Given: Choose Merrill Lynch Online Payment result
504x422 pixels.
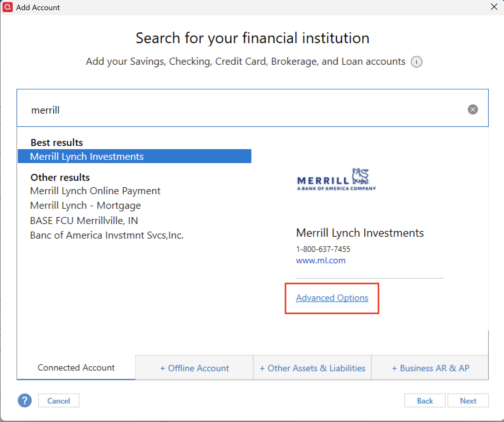Looking at the screenshot, I should point(95,191).
